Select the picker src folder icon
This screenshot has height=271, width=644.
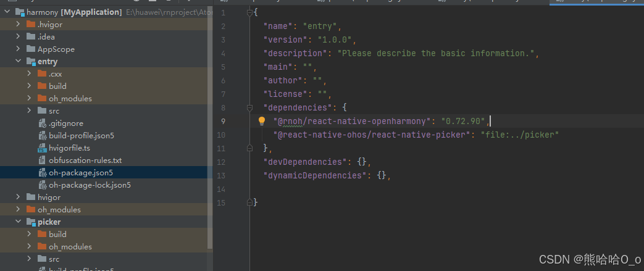tap(42, 259)
